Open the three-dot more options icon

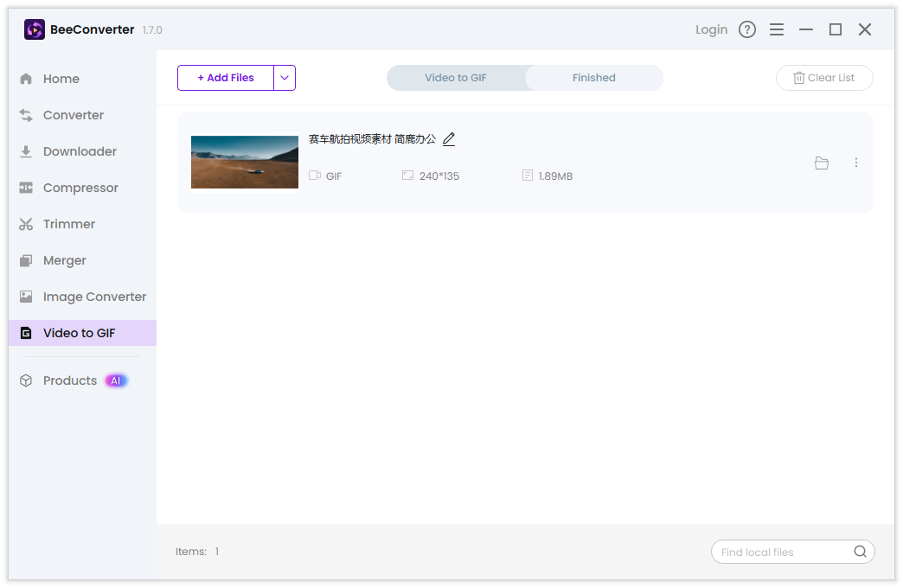[856, 163]
